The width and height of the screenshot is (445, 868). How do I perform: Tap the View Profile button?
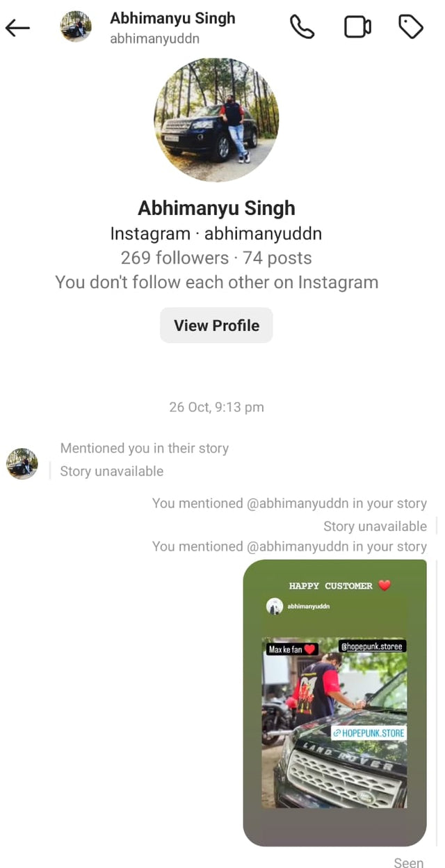[216, 325]
